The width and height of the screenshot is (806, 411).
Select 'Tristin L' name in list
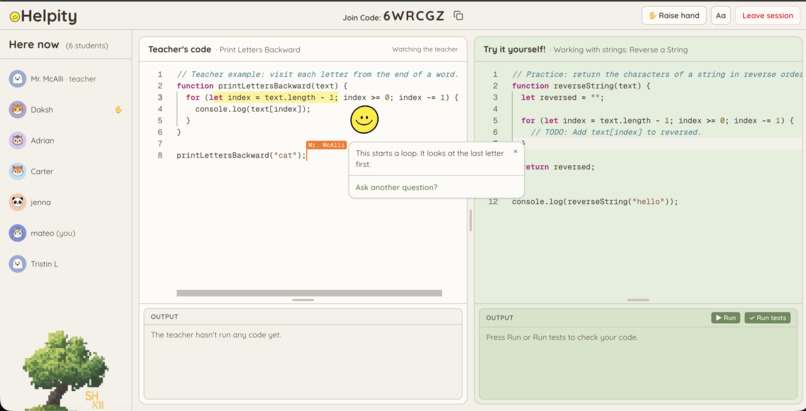pyautogui.click(x=44, y=264)
